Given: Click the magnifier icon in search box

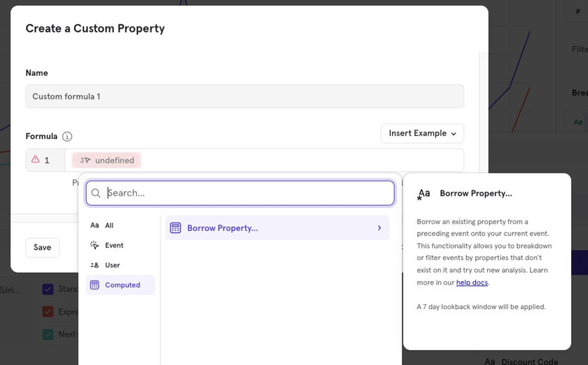Looking at the screenshot, I should pyautogui.click(x=96, y=193).
